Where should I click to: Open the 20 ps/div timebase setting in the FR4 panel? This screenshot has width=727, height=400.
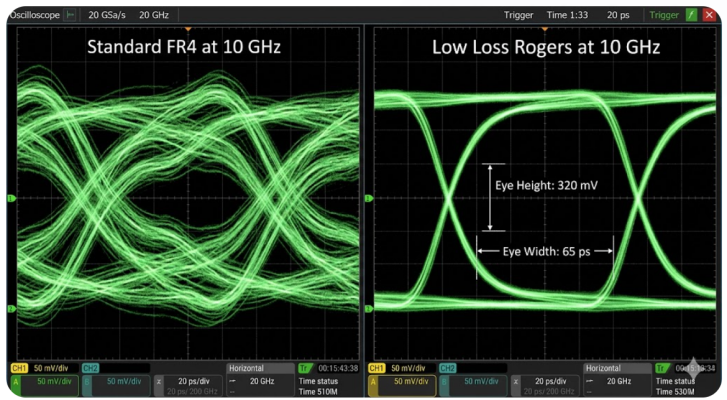click(x=194, y=381)
